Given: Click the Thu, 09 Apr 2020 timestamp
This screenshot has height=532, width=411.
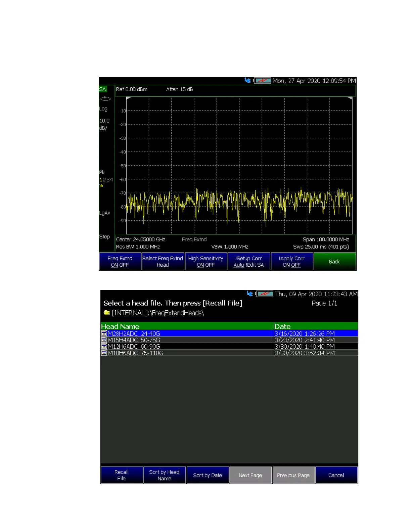Looking at the screenshot, I should coord(316,294).
